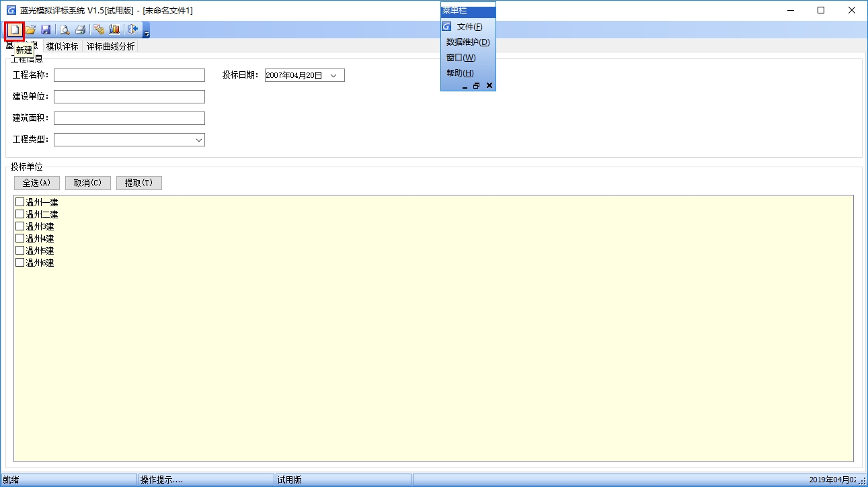Screen dimensions: 868x487
Task: Minimize the main application window
Action: 790,10
